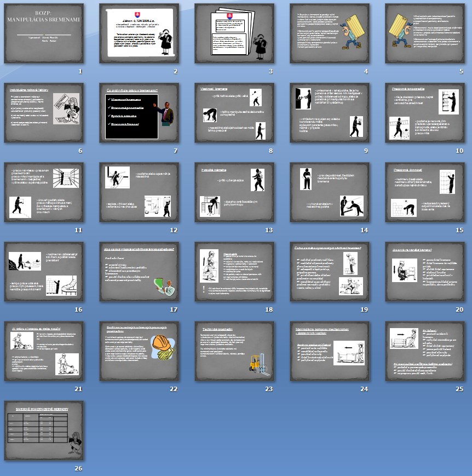Open slide 2 about Zákon č. 124/2006
The image size is (472, 476).
139,34
